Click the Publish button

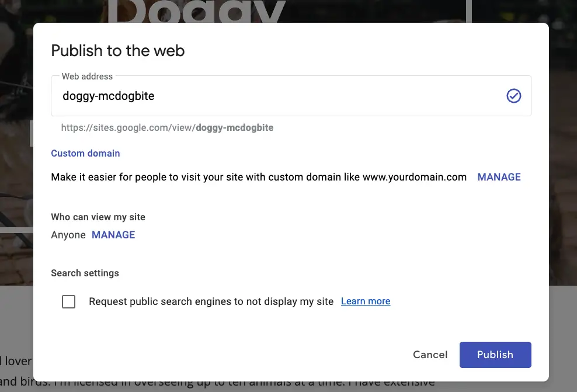[495, 355]
